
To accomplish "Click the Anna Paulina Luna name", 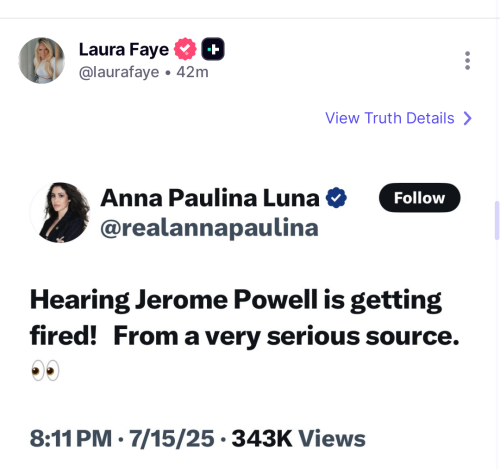I will coord(210,198).
